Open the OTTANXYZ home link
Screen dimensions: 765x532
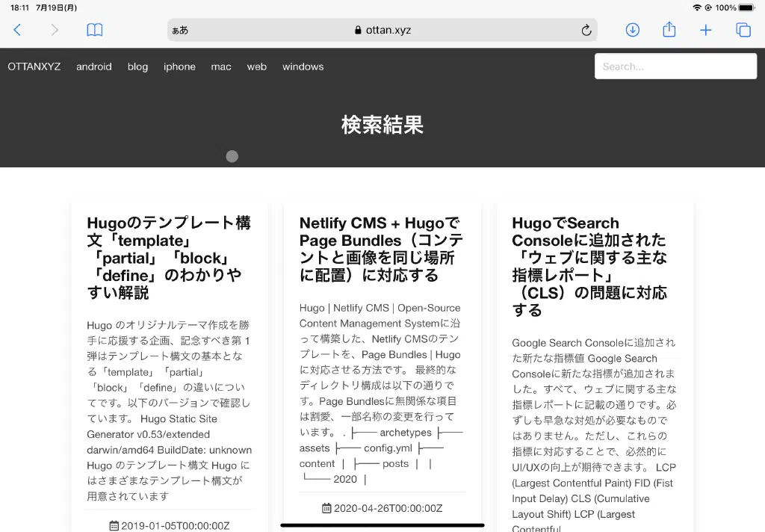[34, 66]
